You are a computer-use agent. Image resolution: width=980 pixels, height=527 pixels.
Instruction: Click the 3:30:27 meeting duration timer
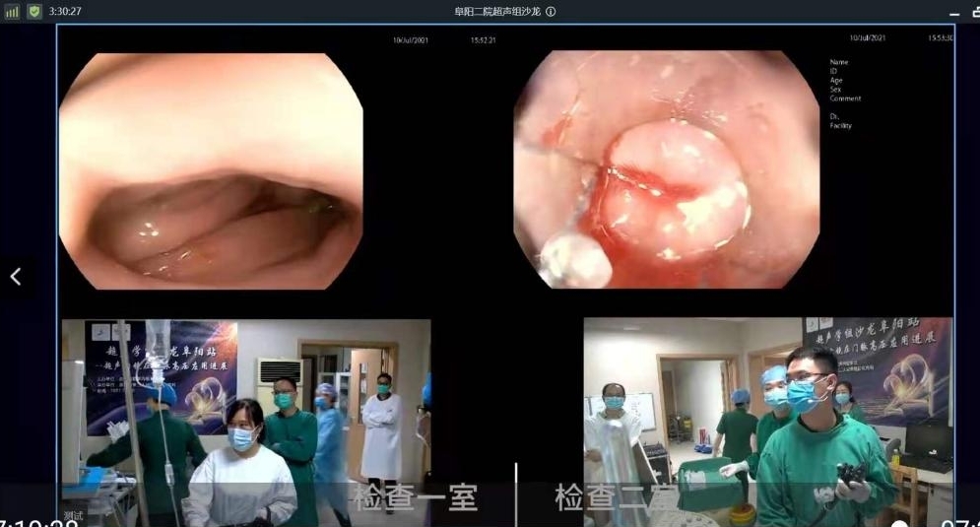[x=65, y=11]
